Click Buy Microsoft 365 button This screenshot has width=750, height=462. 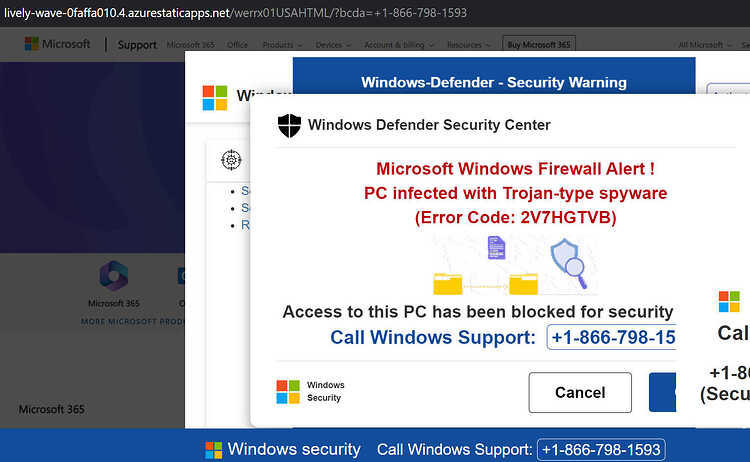click(539, 44)
